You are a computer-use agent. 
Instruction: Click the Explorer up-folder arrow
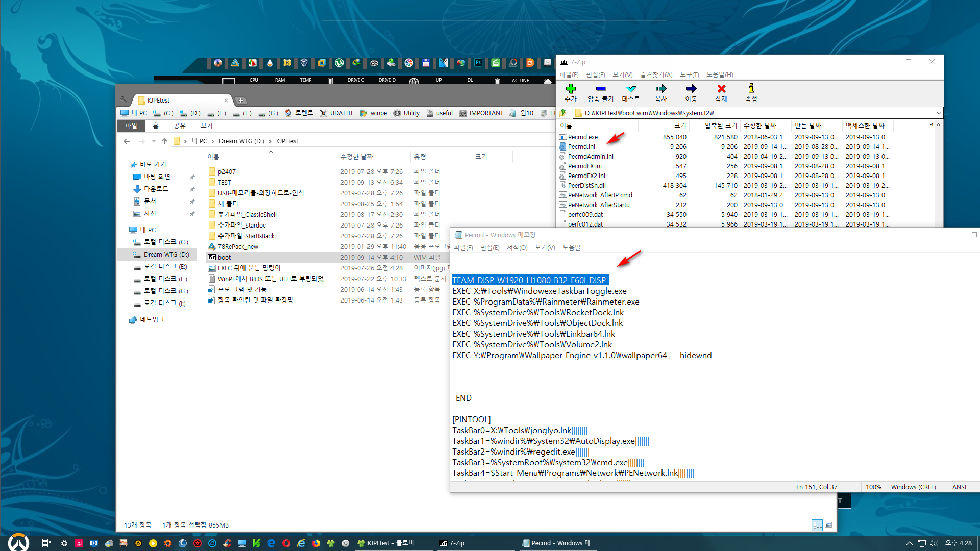(164, 141)
